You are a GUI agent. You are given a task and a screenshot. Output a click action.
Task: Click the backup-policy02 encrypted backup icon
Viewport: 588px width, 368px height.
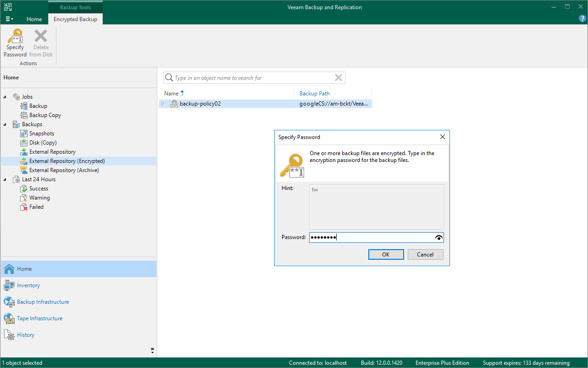[x=174, y=104]
